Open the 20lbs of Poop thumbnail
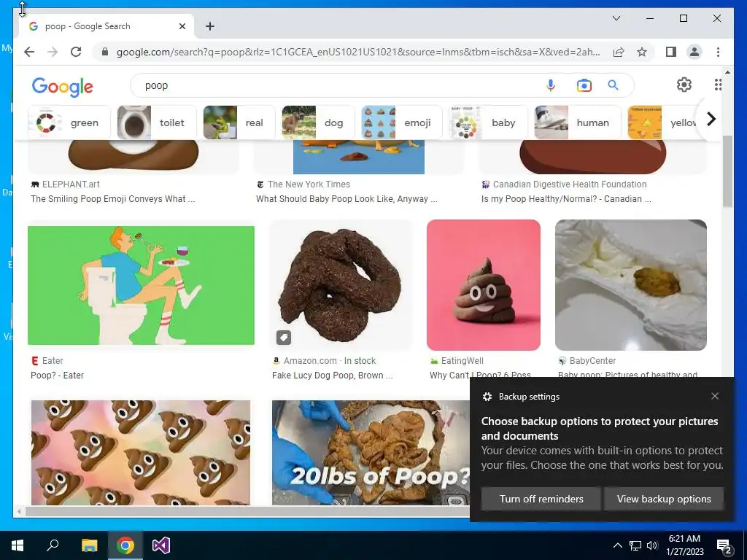The height and width of the screenshot is (560, 747). 371,452
